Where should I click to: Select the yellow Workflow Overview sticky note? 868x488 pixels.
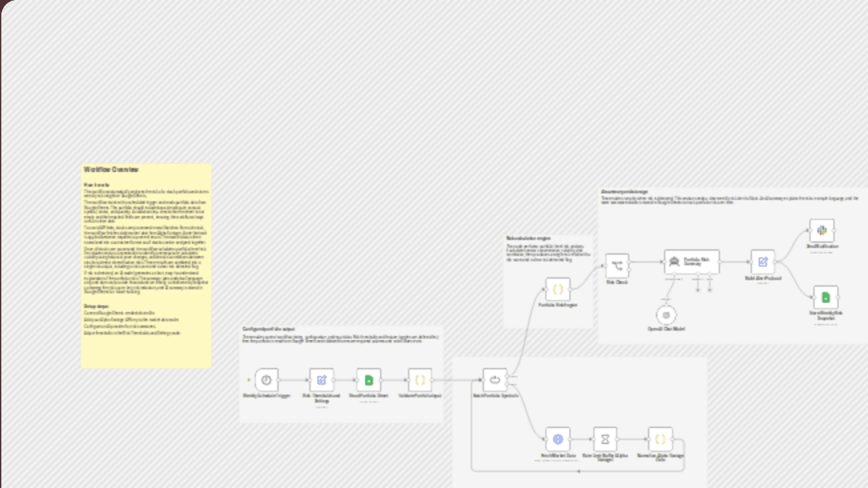[146, 265]
